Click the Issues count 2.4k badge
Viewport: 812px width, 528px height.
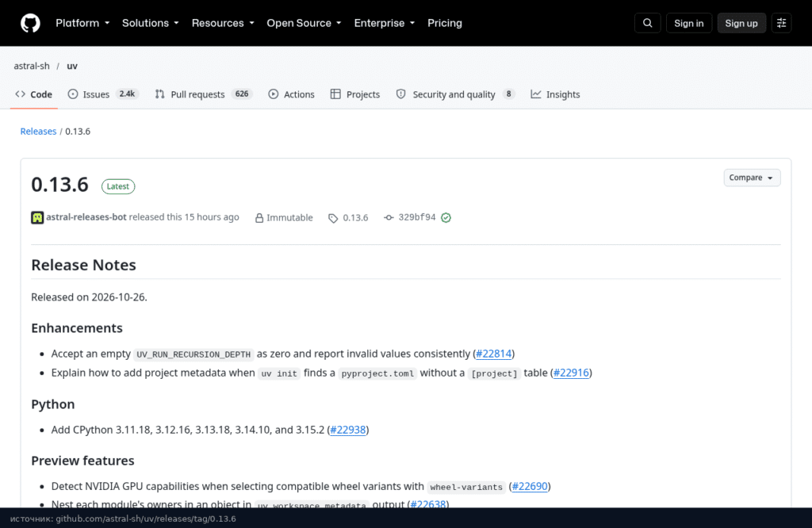pyautogui.click(x=127, y=94)
